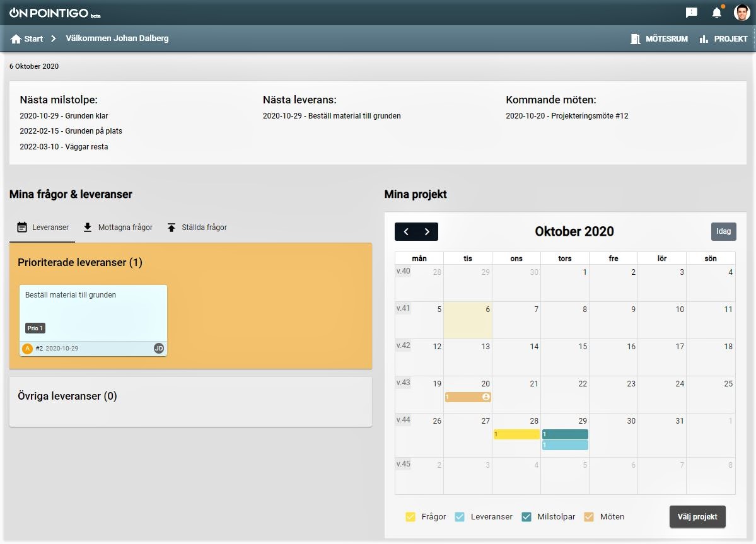Open the notifications bell
The height and width of the screenshot is (544, 756).
click(717, 13)
